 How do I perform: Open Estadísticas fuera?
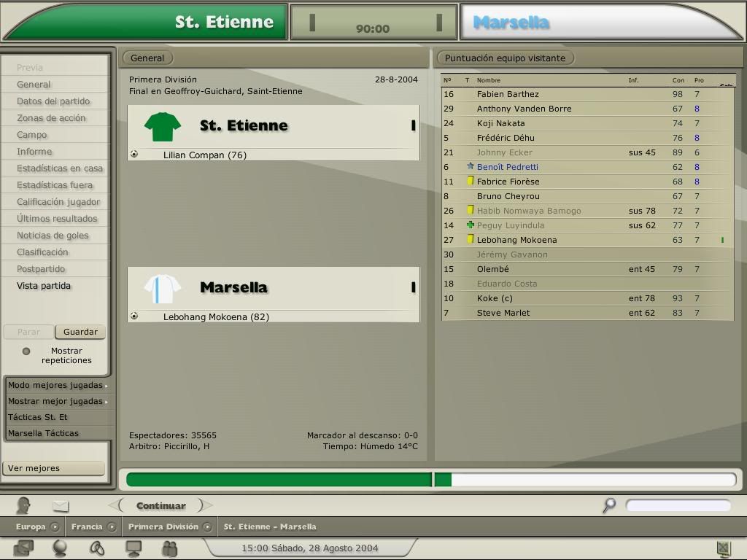point(55,184)
